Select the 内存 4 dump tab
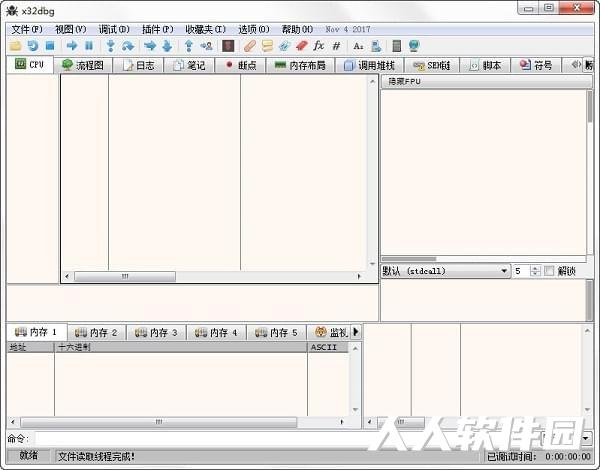 (216, 333)
